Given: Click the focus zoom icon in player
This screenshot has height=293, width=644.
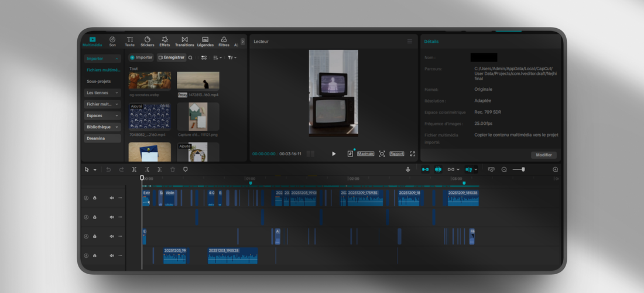Looking at the screenshot, I should coord(382,154).
